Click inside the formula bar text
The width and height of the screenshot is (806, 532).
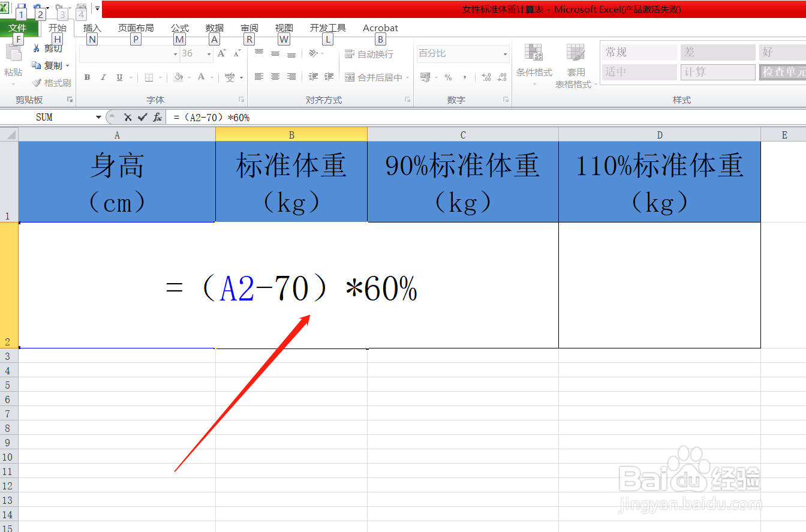pyautogui.click(x=212, y=118)
